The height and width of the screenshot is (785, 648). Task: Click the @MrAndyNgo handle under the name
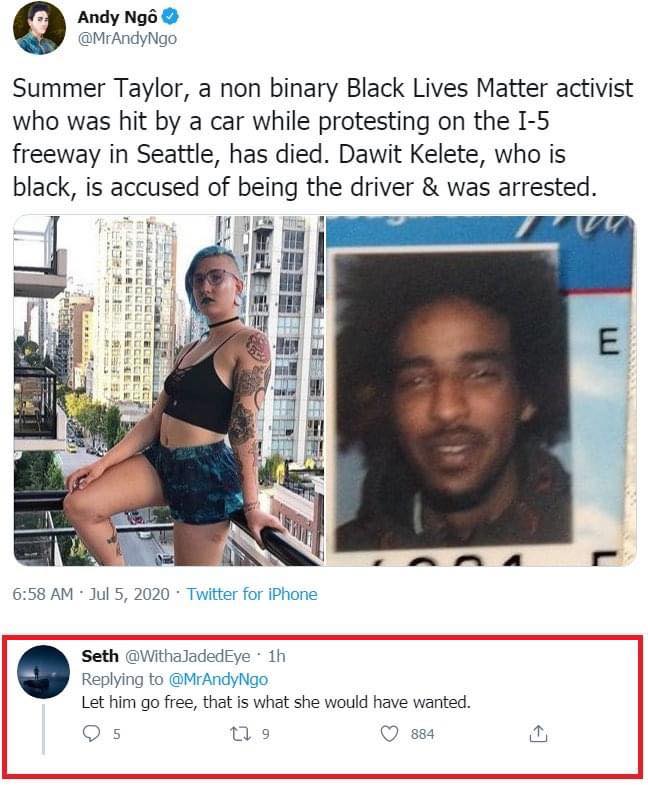pos(127,39)
